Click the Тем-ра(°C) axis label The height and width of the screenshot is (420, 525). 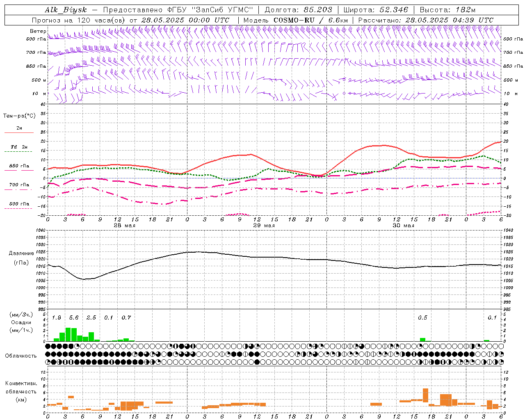point(19,116)
